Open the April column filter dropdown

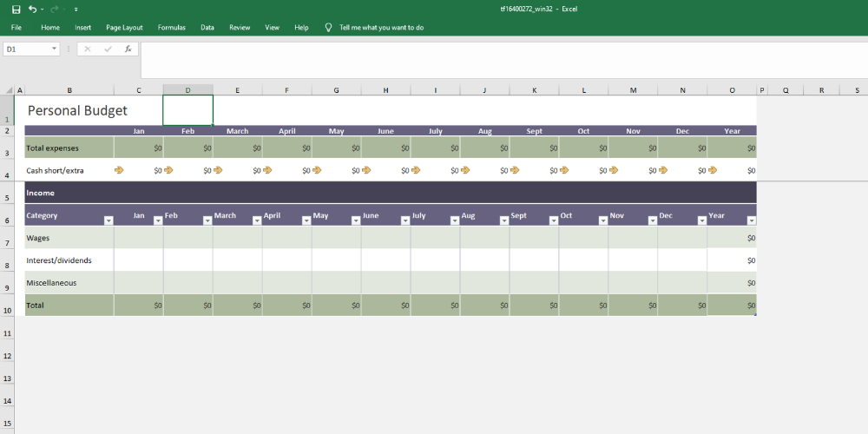click(306, 220)
